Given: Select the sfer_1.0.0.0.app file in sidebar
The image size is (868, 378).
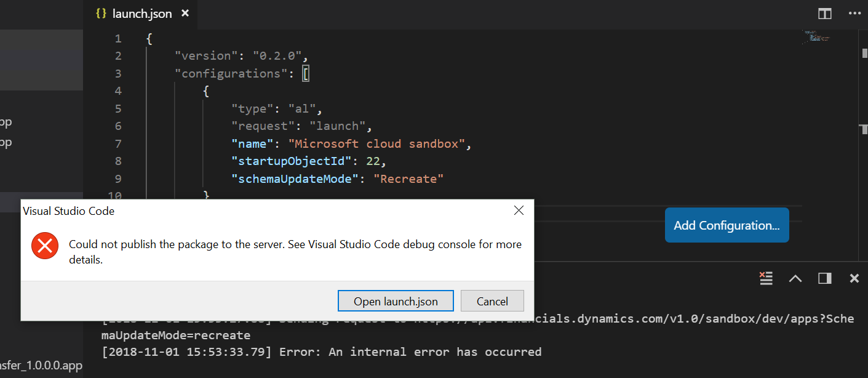Looking at the screenshot, I should [40, 365].
